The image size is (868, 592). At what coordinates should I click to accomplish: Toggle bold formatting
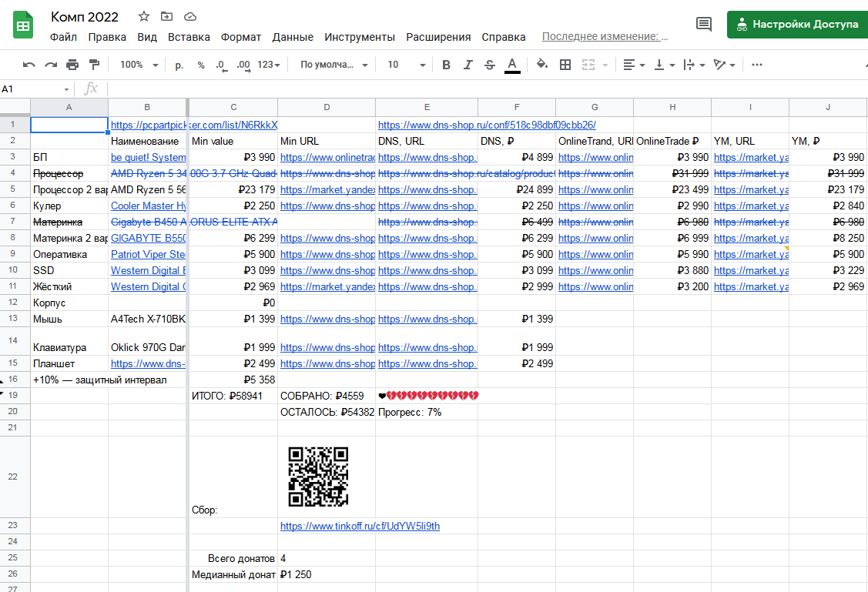point(446,65)
